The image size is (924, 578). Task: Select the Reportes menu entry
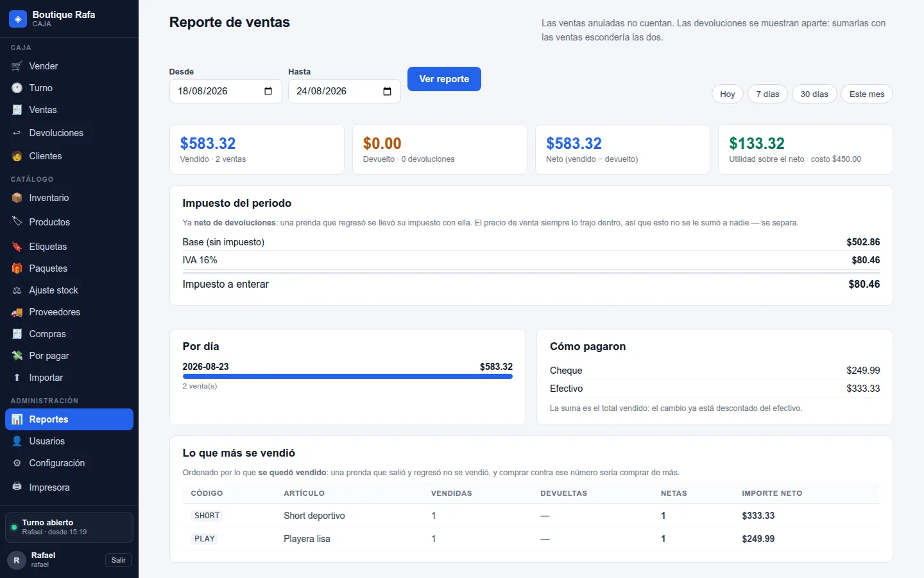click(69, 419)
